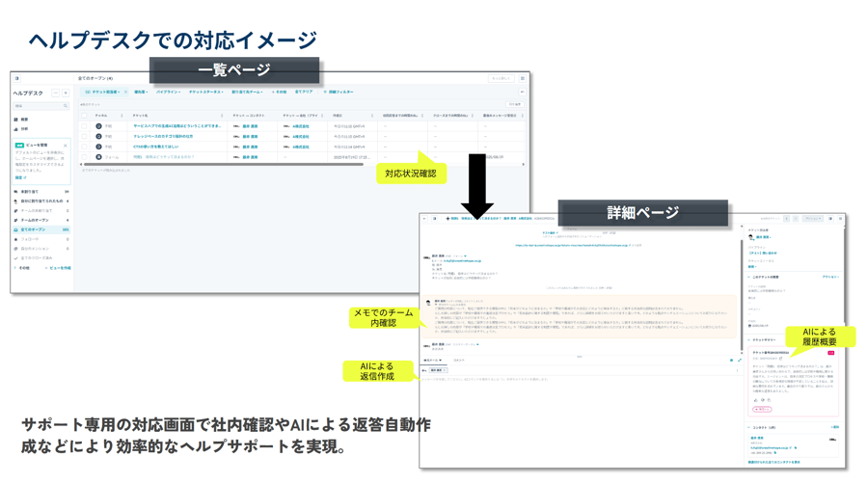
Task: Collapse the help desk sidebar panel icon
Action: coord(16,79)
